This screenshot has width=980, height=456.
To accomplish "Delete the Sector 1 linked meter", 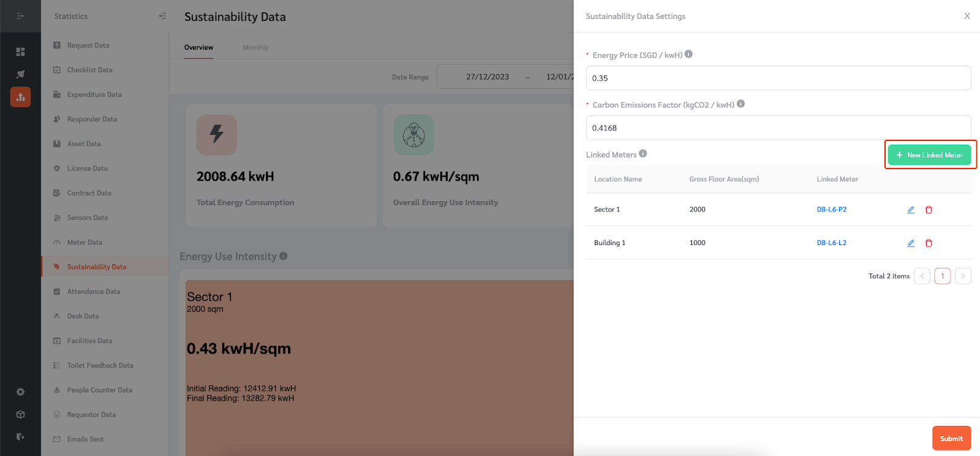I will 929,210.
